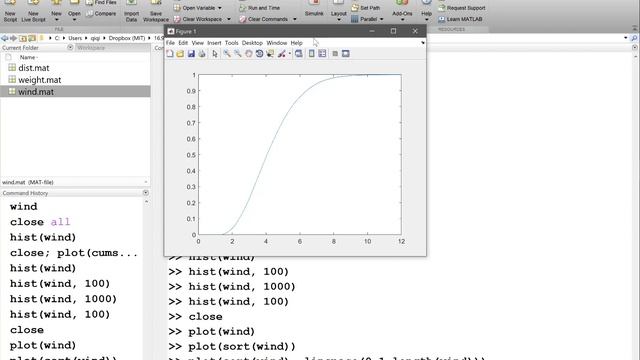
Task: Click Set Path in the toolstrip
Action: [366, 8]
